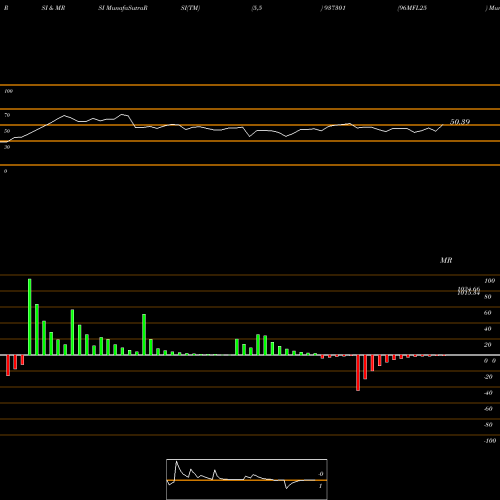Viewport: 500px width, 500px height.
Task: Click the '70' label on RSI axis
Action: 7,115
